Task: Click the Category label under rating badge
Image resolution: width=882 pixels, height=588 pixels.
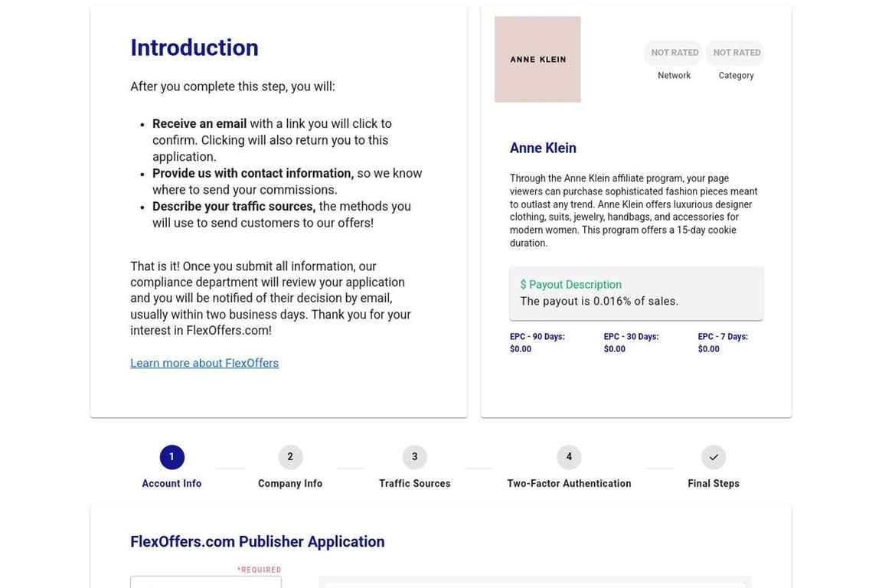Action: click(x=736, y=75)
